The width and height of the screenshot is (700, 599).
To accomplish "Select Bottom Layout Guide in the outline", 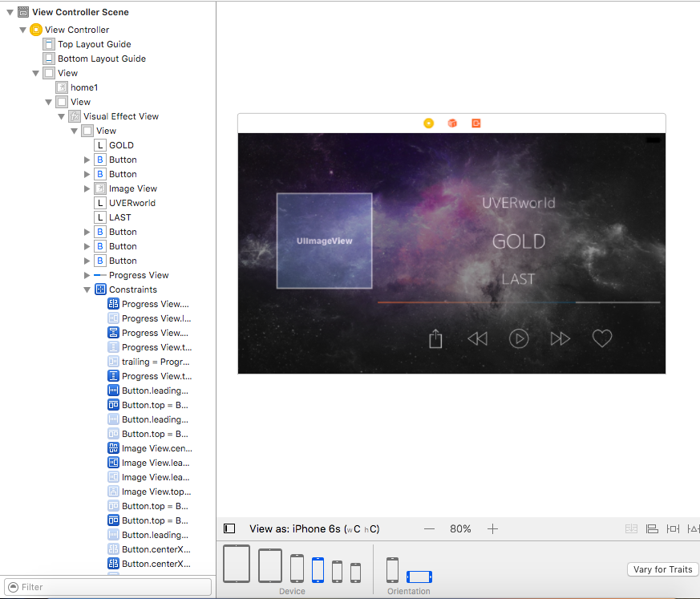I will coord(102,59).
